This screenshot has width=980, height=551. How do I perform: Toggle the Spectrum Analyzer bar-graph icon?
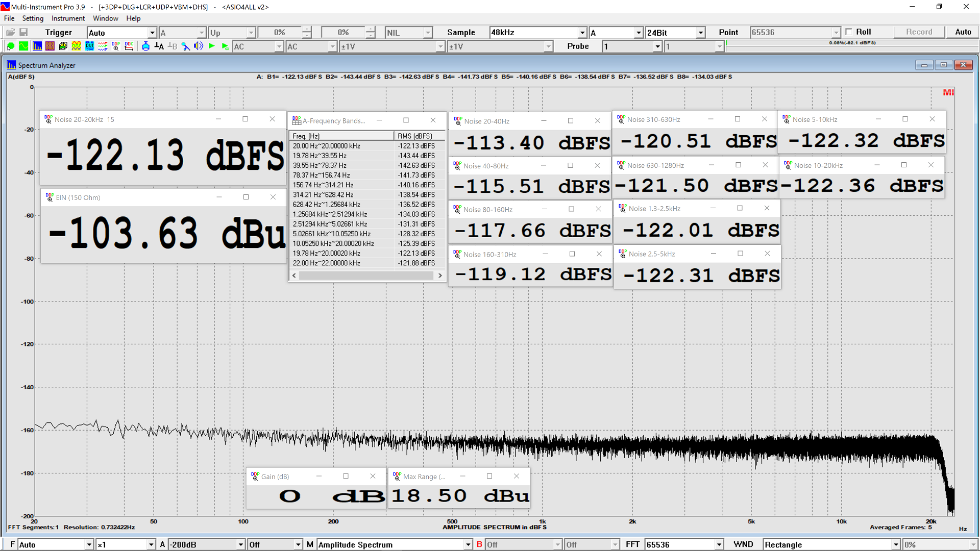pos(37,46)
